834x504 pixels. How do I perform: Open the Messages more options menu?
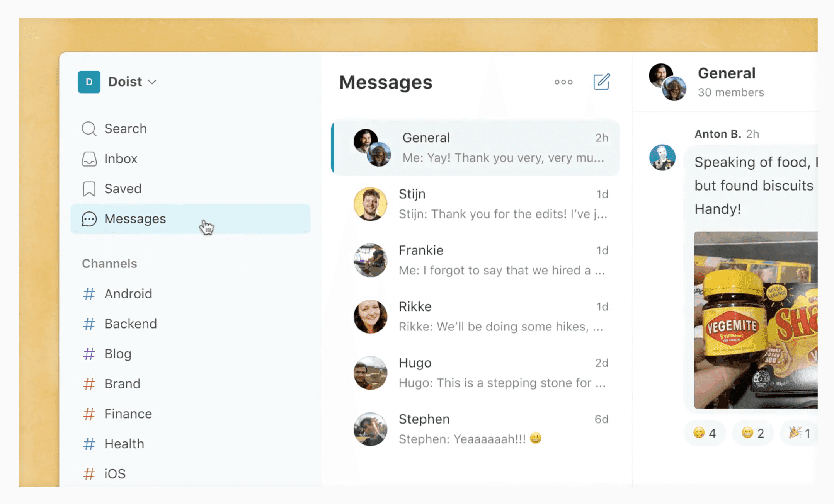point(563,82)
